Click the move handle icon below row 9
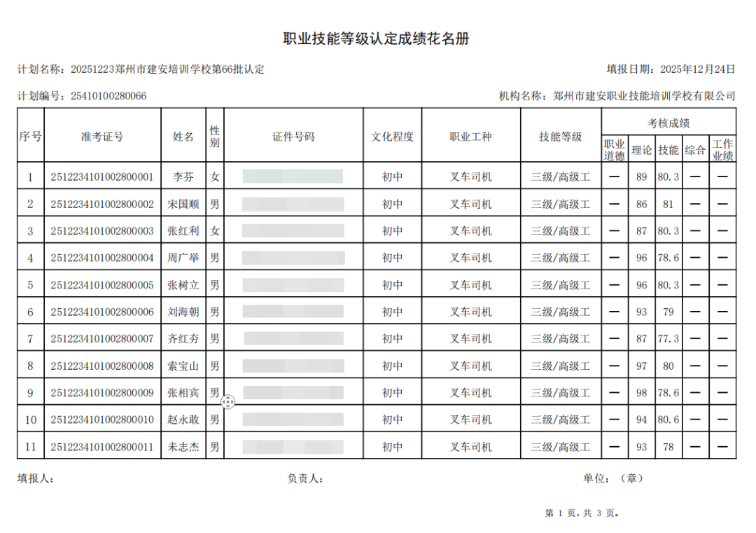This screenshot has height=533, width=756. click(227, 401)
